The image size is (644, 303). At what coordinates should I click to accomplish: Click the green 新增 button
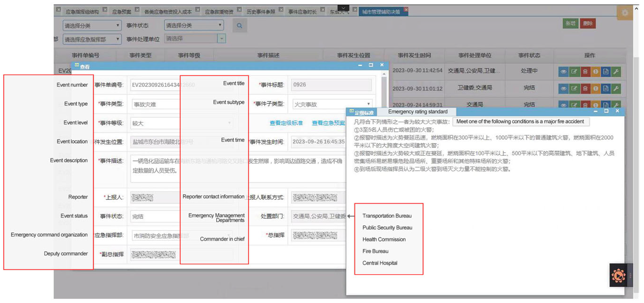[570, 24]
